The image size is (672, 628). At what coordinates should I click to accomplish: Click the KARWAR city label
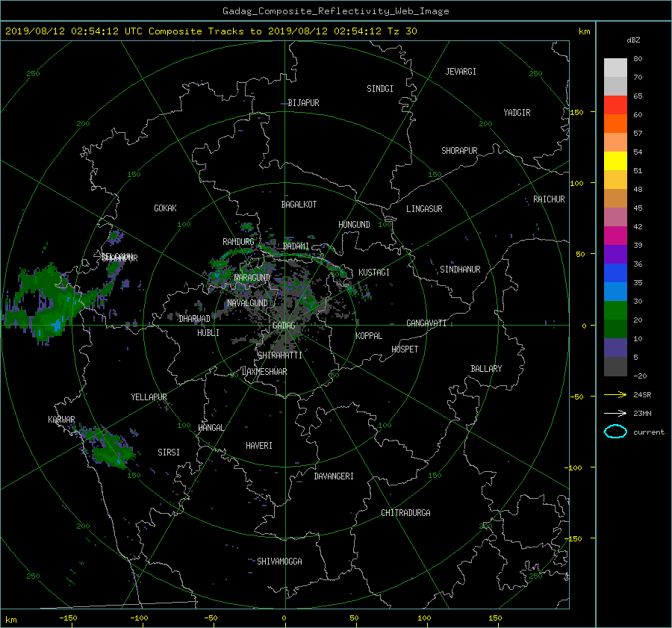(x=61, y=420)
